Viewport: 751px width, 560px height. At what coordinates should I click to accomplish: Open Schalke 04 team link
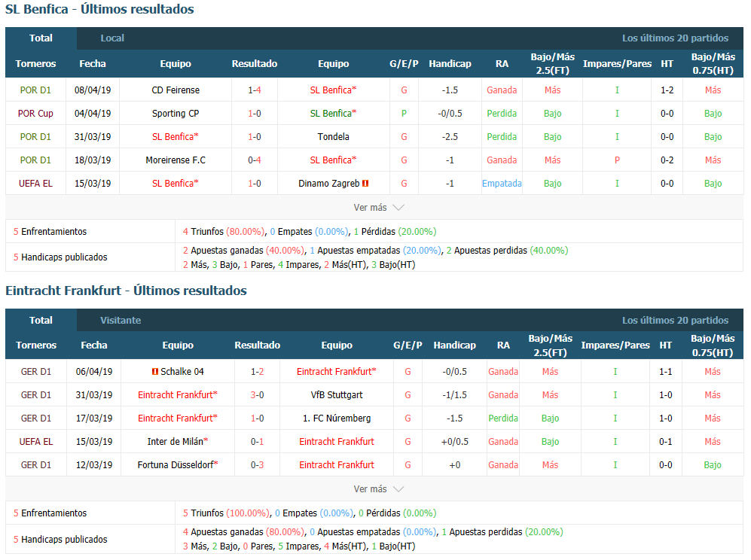182,371
